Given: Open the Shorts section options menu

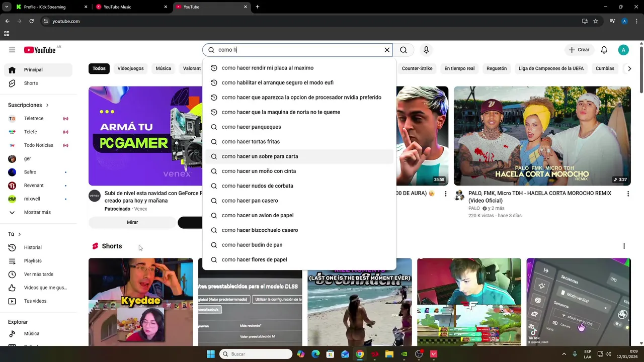Looking at the screenshot, I should 624,246.
